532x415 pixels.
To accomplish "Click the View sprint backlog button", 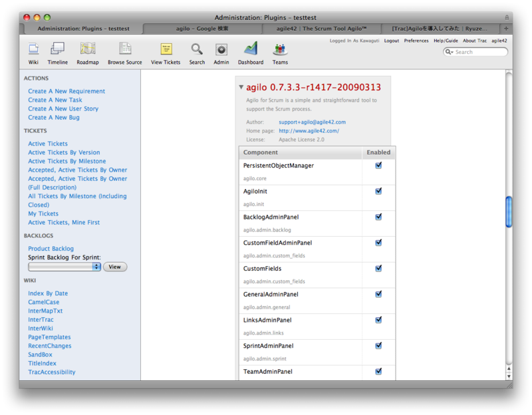I will click(x=115, y=267).
